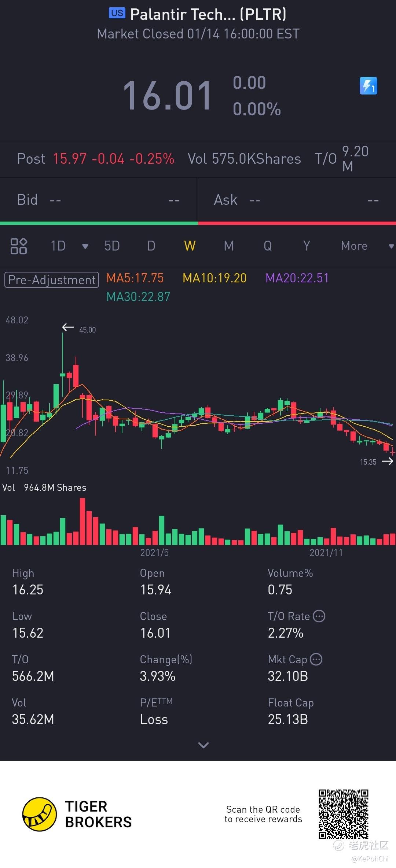
Task: Expand more stock details chevron
Action: click(x=203, y=745)
